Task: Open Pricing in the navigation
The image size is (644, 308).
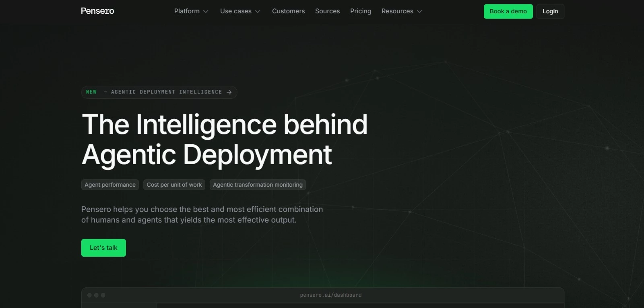Action: coord(361,11)
